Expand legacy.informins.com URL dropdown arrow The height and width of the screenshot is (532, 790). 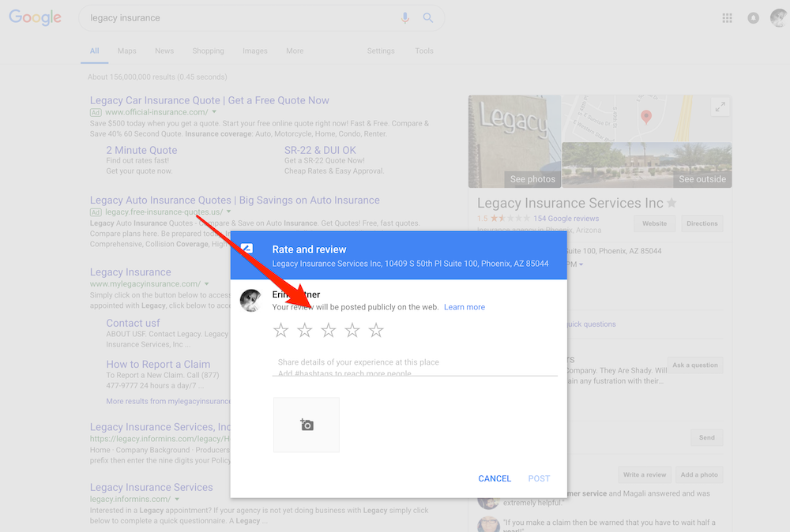(x=177, y=500)
